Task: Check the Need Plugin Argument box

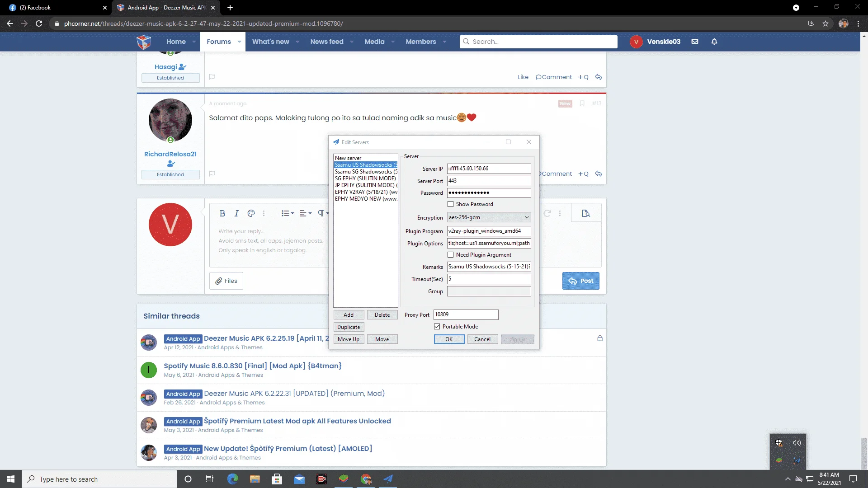Action: 450,255
